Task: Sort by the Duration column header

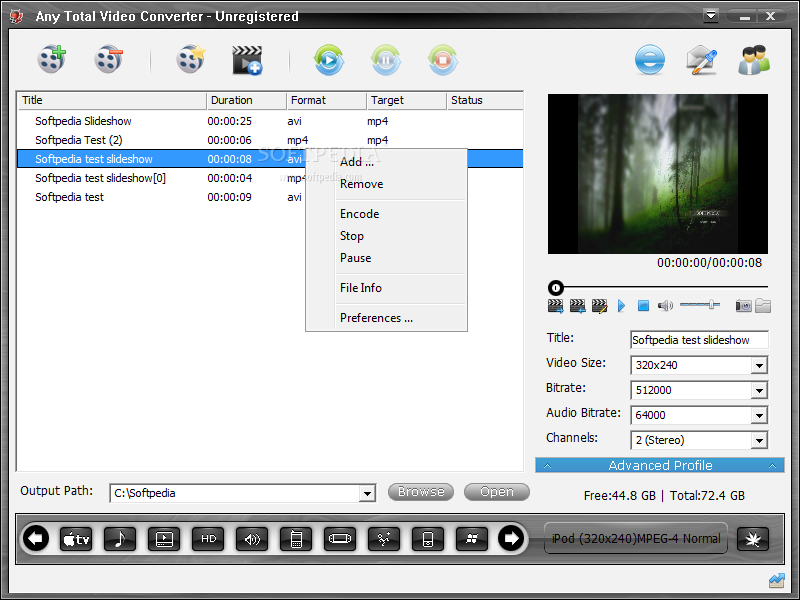Action: 247,101
